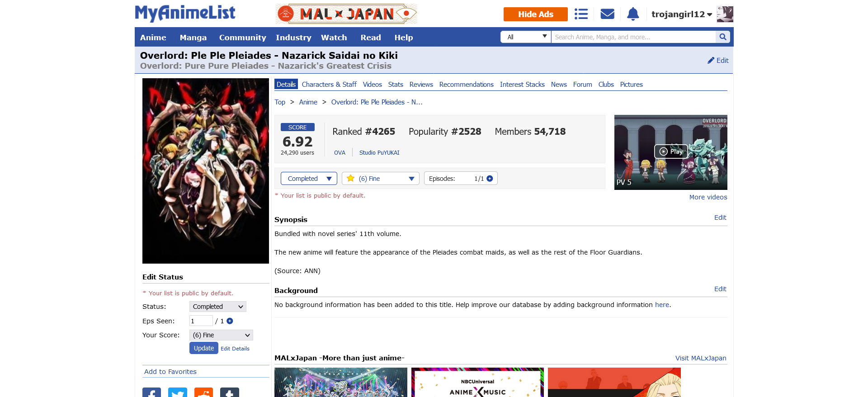Switch to Interest Stacks tab
Viewport: 868px width, 397px height.
tap(522, 85)
